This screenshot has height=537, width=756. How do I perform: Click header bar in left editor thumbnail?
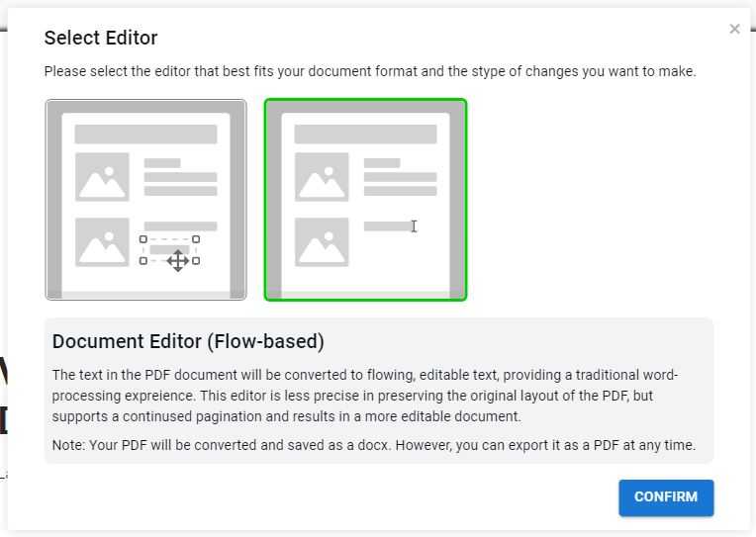(145, 134)
